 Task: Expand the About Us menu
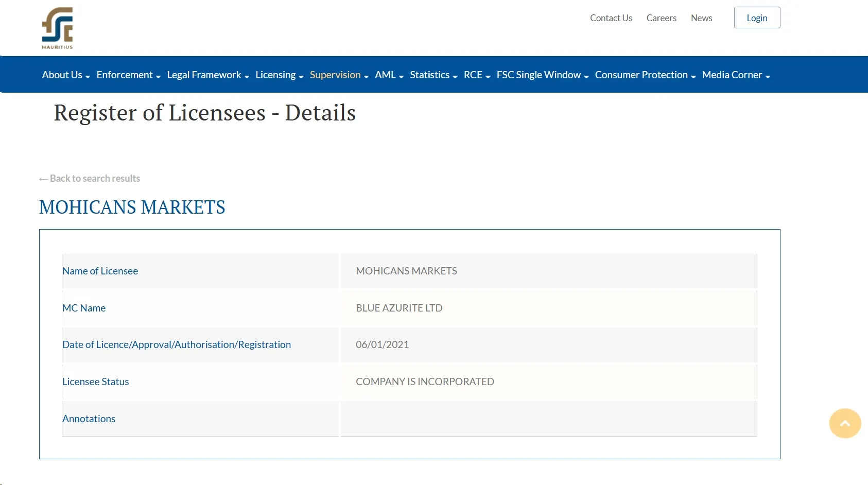(66, 75)
